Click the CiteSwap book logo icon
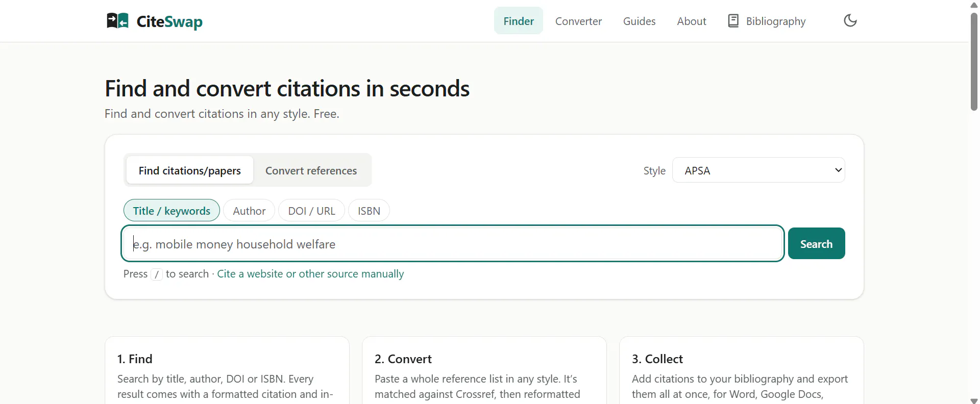This screenshot has width=980, height=404. coord(117,21)
